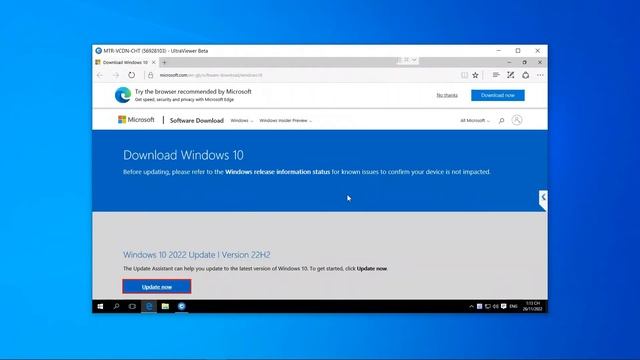Open reading view from the book icon
Viewport: 640px width, 360px height.
(x=464, y=75)
